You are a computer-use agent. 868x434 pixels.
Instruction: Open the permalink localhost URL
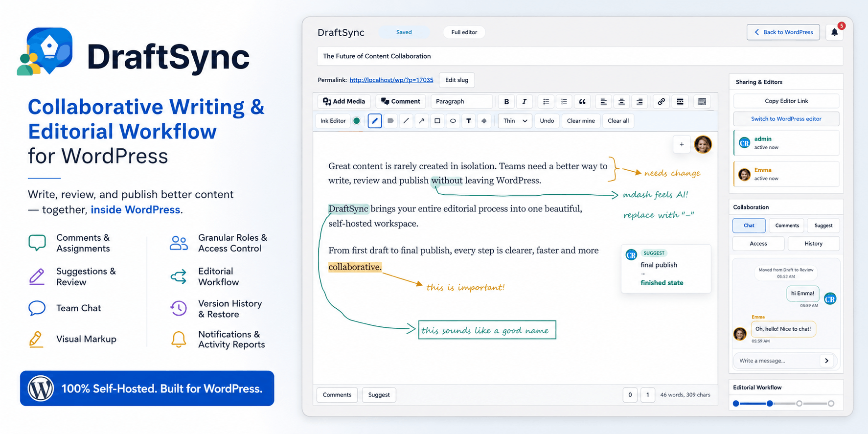coord(391,80)
